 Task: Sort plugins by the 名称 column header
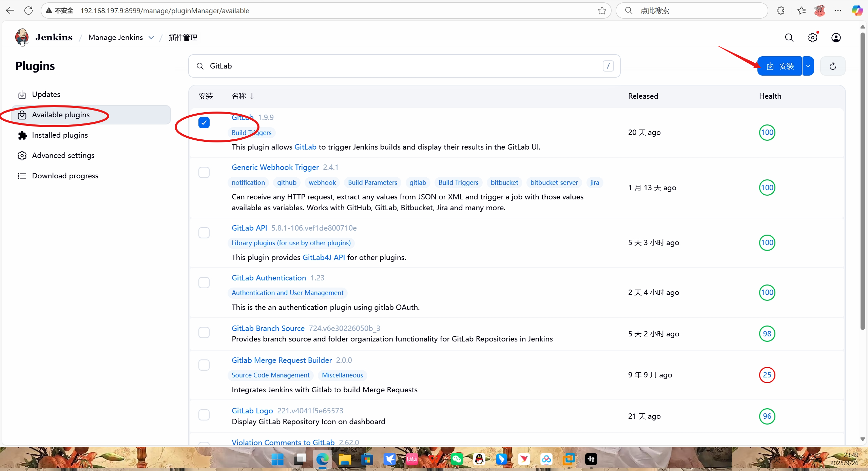point(243,96)
